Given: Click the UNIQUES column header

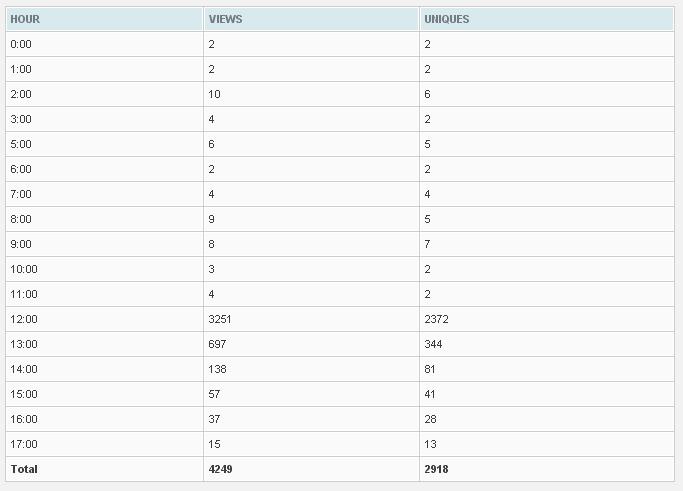Looking at the screenshot, I should [446, 19].
